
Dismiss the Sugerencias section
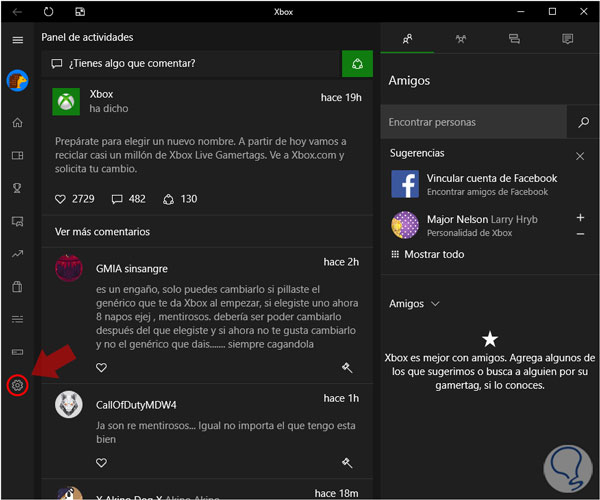tap(580, 156)
